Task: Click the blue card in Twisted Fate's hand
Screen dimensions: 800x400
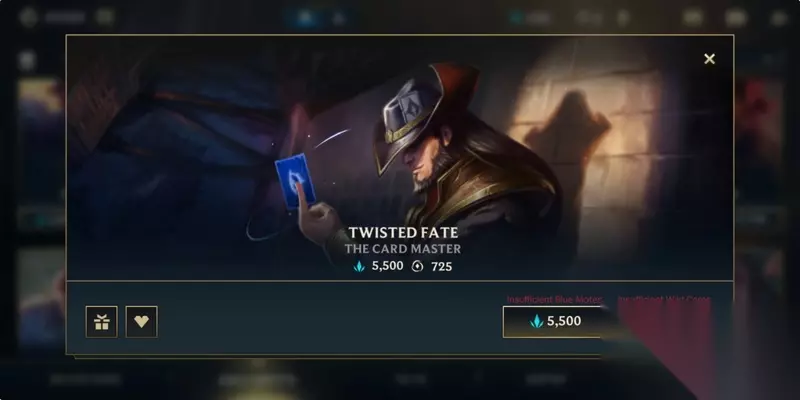Action: pos(295,181)
